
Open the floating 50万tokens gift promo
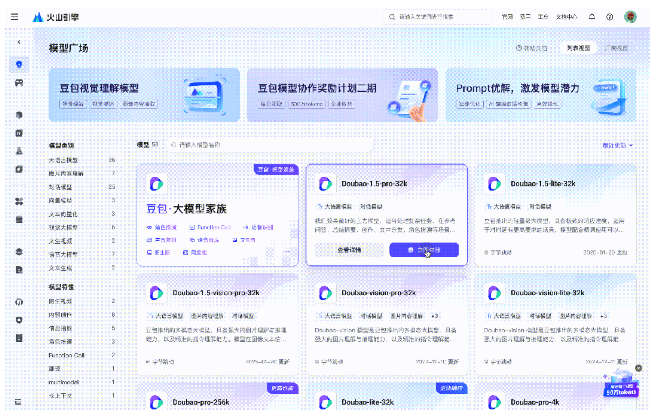(621, 385)
